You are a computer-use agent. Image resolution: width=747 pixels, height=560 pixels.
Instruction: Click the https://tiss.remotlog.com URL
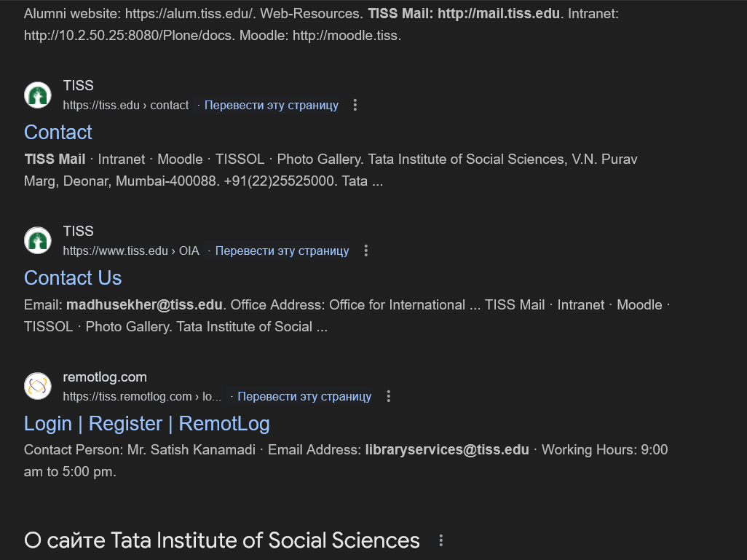coord(142,396)
